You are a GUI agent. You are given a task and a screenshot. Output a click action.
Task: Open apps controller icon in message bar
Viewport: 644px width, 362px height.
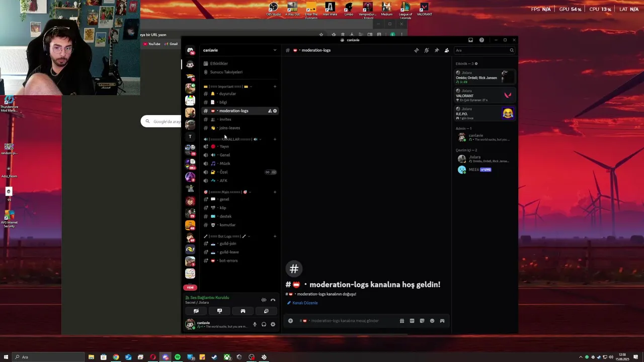click(x=442, y=321)
